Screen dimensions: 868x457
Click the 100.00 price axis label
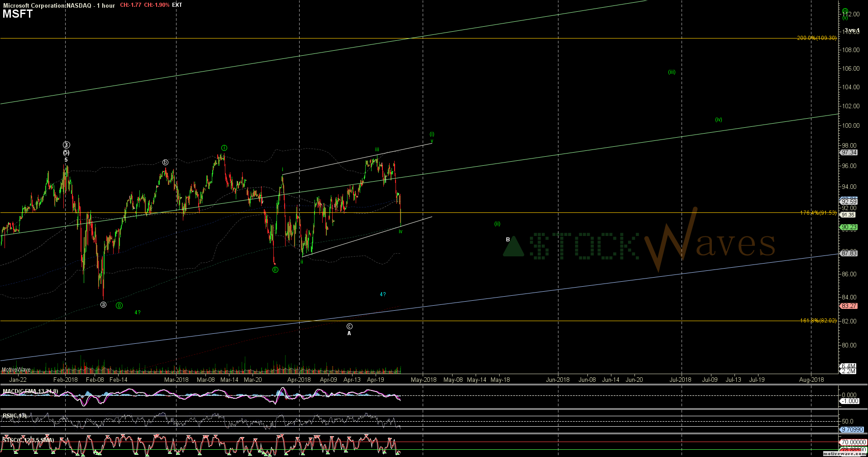pyautogui.click(x=850, y=125)
